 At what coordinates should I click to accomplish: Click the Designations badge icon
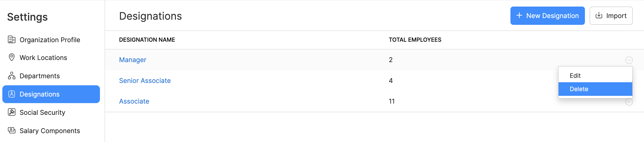click(11, 94)
